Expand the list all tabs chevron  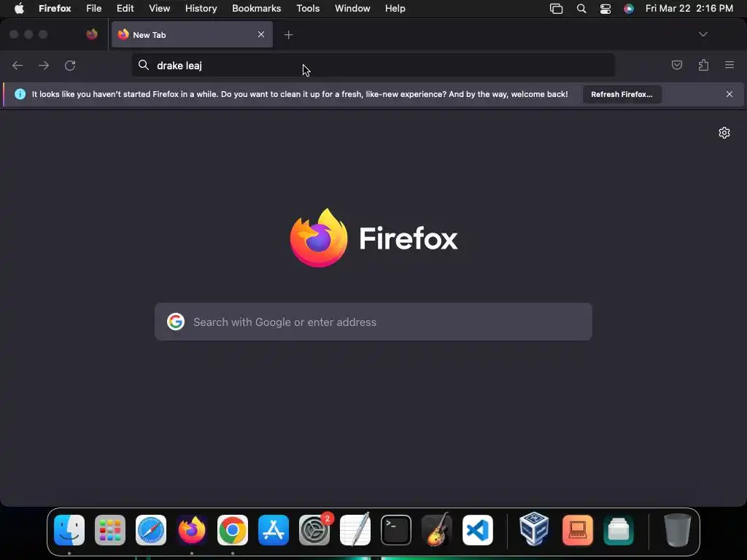(703, 34)
